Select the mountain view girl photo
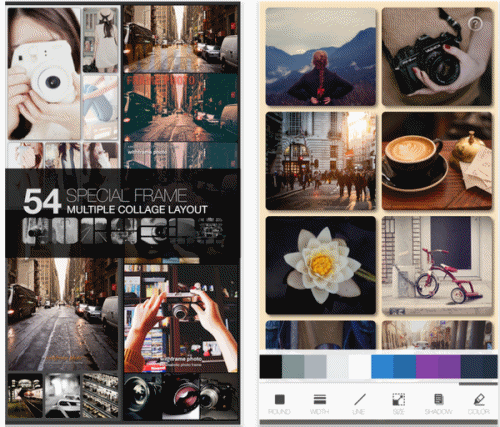The image size is (500, 427). pyautogui.click(x=321, y=57)
